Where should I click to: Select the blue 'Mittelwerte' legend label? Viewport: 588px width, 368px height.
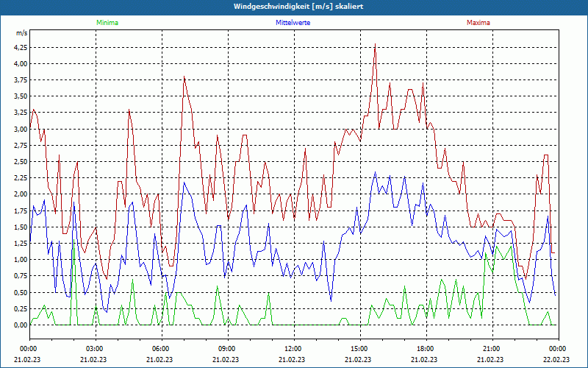point(293,23)
